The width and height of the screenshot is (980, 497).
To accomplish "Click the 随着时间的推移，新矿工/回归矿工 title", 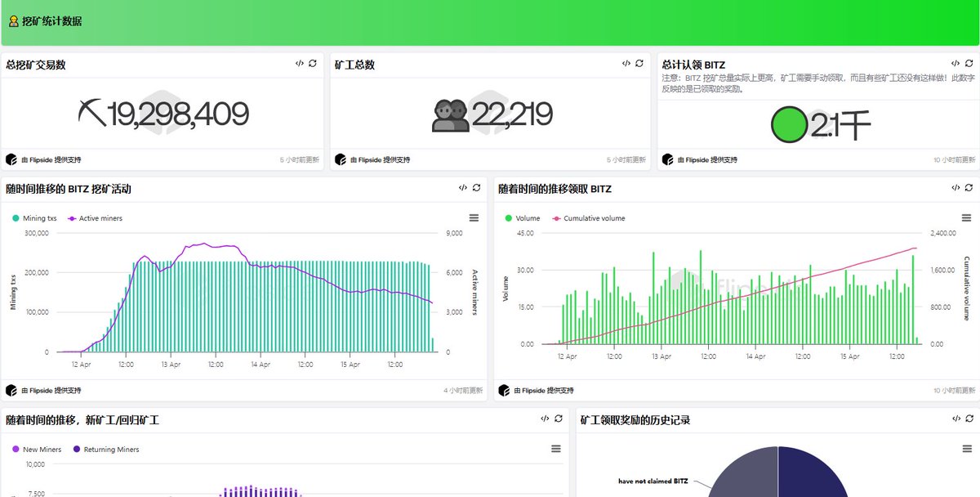I will pyautogui.click(x=82, y=419).
